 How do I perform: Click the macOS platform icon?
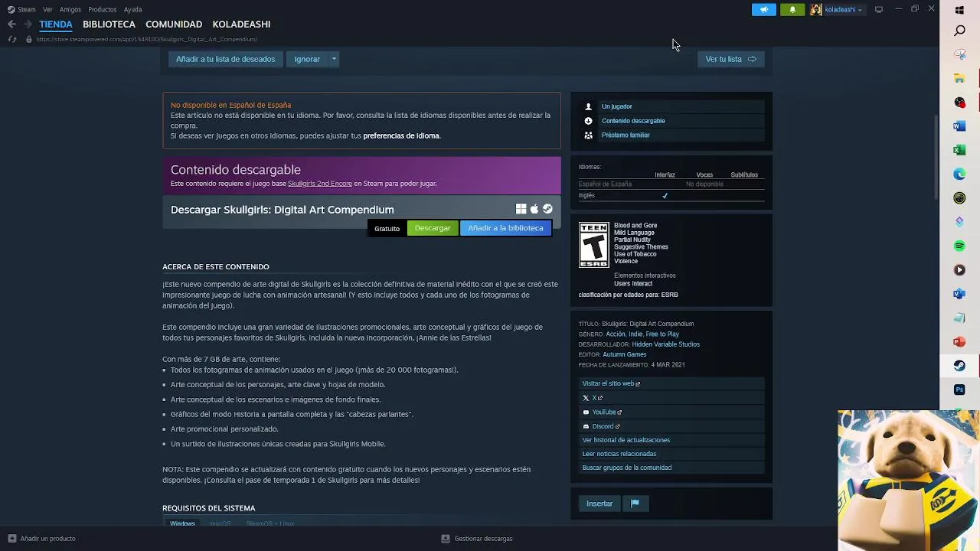[534, 209]
